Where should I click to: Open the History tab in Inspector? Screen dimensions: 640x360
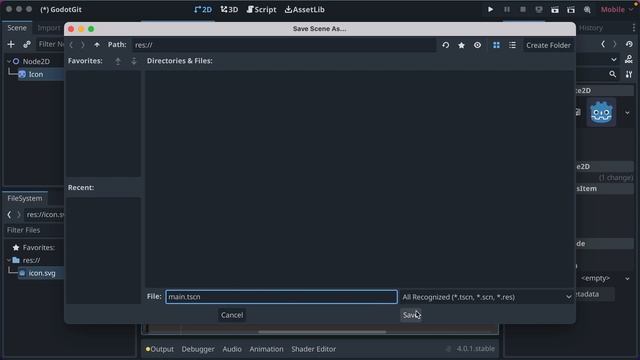coord(591,28)
